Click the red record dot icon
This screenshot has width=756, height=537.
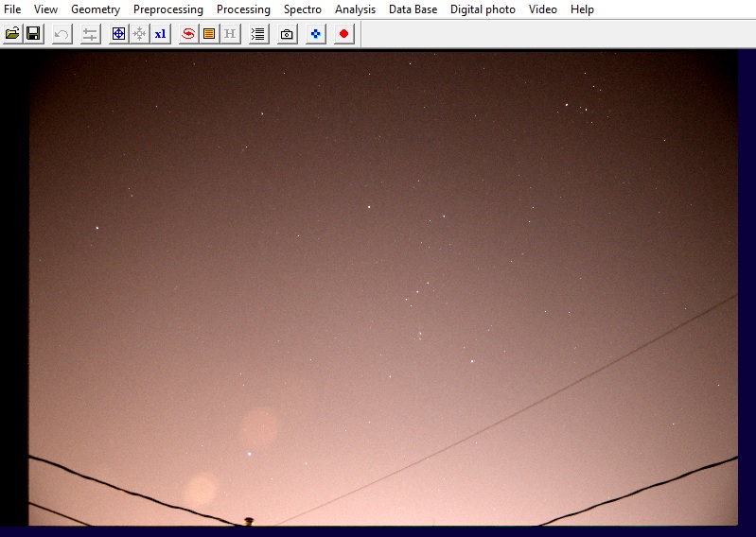pos(343,34)
